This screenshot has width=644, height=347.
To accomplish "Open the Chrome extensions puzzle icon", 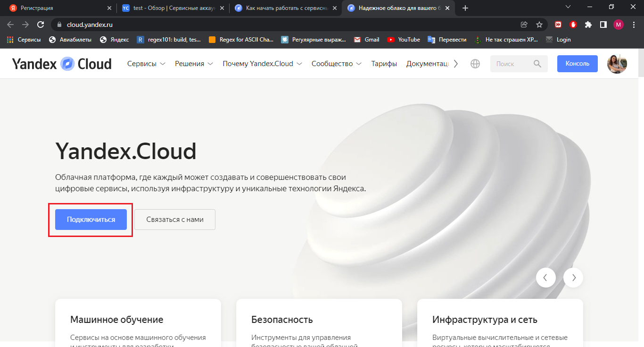I will [x=588, y=25].
